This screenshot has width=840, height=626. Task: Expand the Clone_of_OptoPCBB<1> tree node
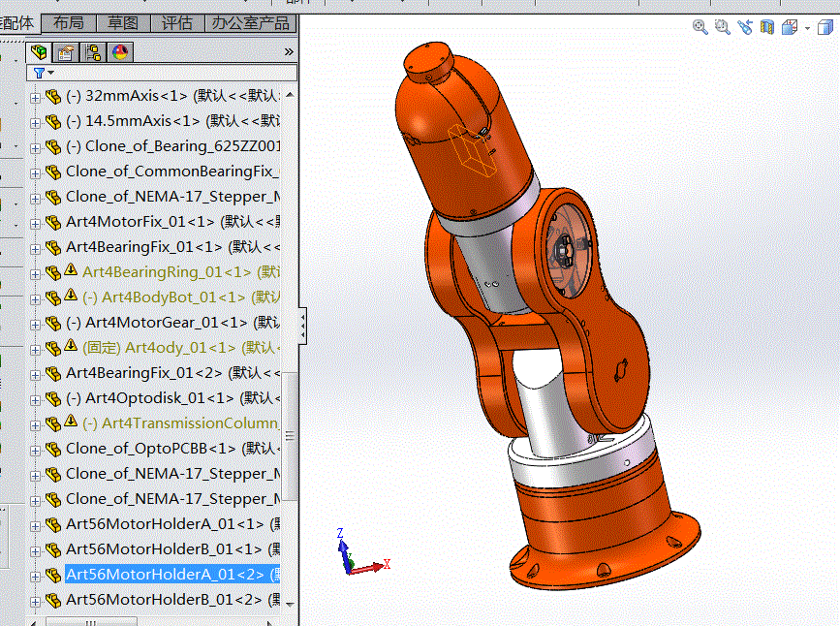(x=36, y=449)
